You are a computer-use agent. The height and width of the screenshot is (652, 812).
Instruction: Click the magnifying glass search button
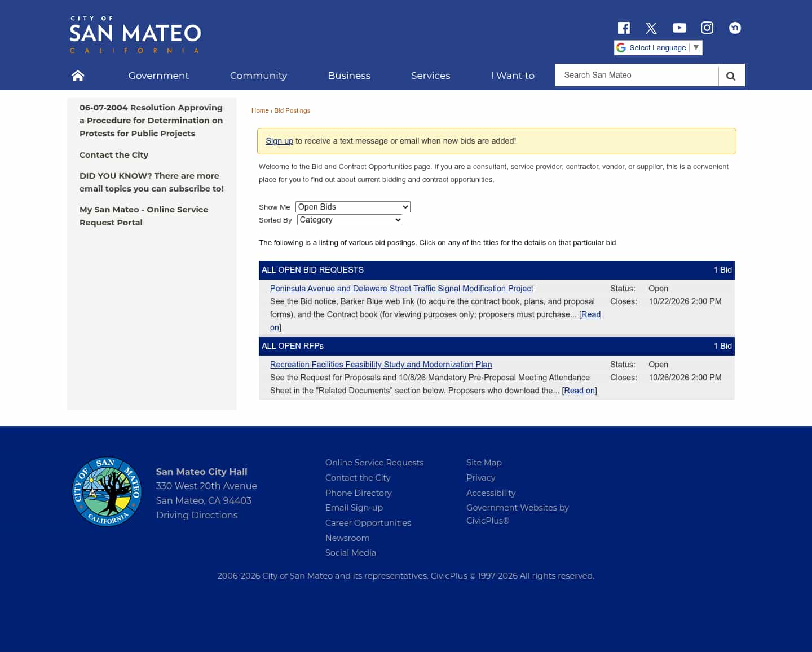tap(731, 76)
